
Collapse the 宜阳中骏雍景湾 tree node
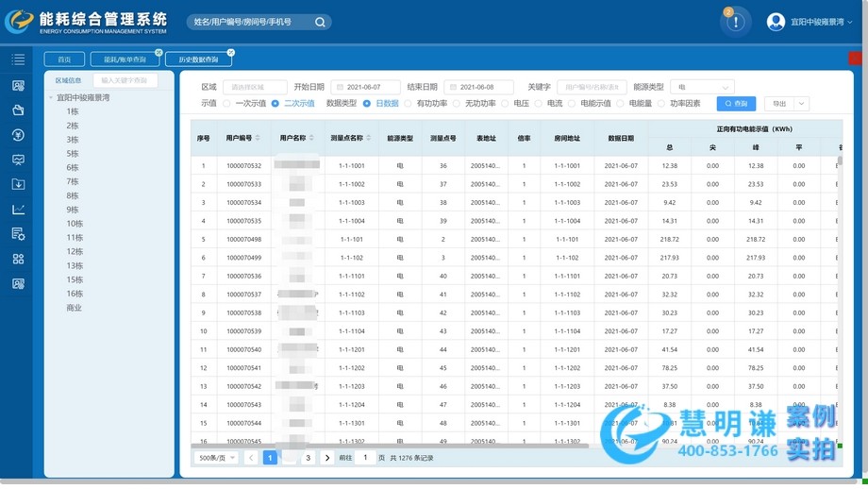tap(51, 97)
